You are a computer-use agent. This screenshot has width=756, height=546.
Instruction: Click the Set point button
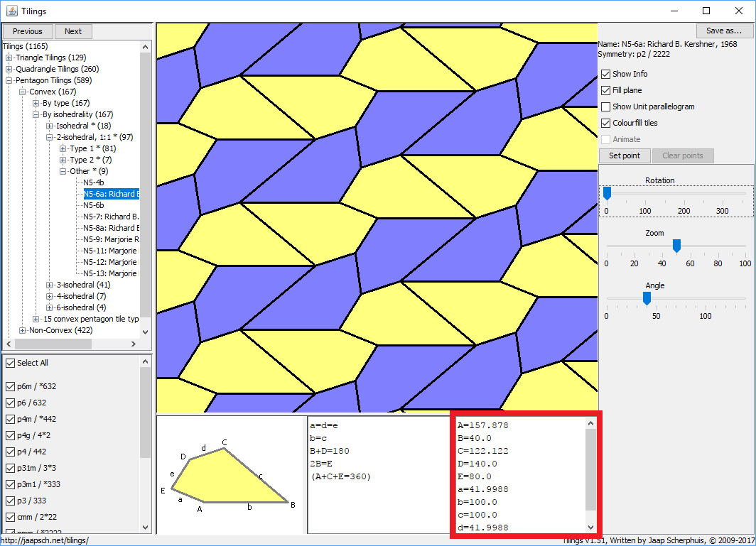625,155
